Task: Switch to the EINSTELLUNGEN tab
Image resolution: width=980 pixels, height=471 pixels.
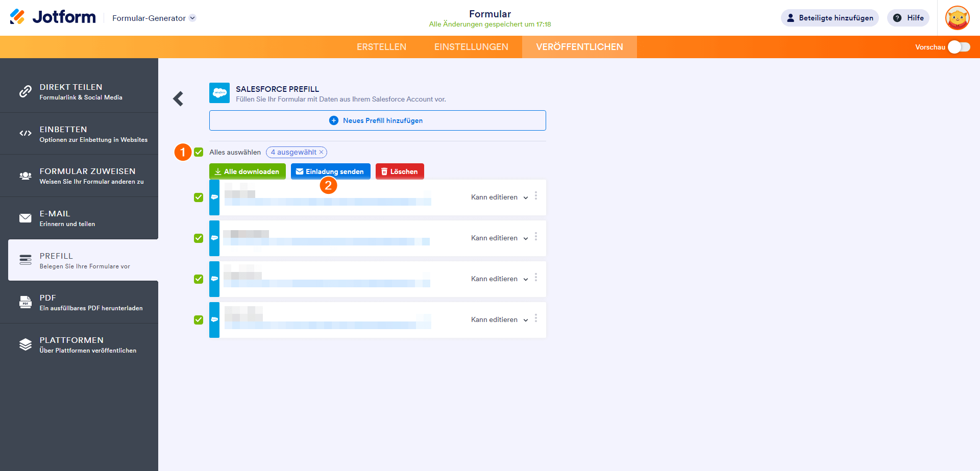Action: pos(471,47)
